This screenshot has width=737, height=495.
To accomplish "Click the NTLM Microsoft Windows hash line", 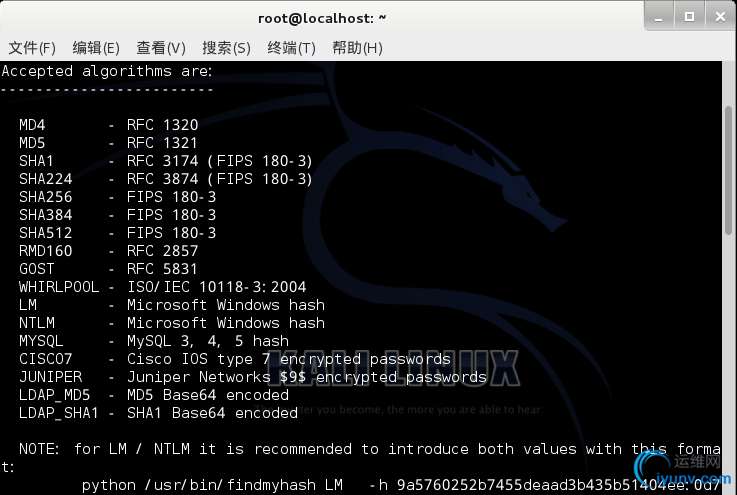I will pyautogui.click(x=171, y=323).
